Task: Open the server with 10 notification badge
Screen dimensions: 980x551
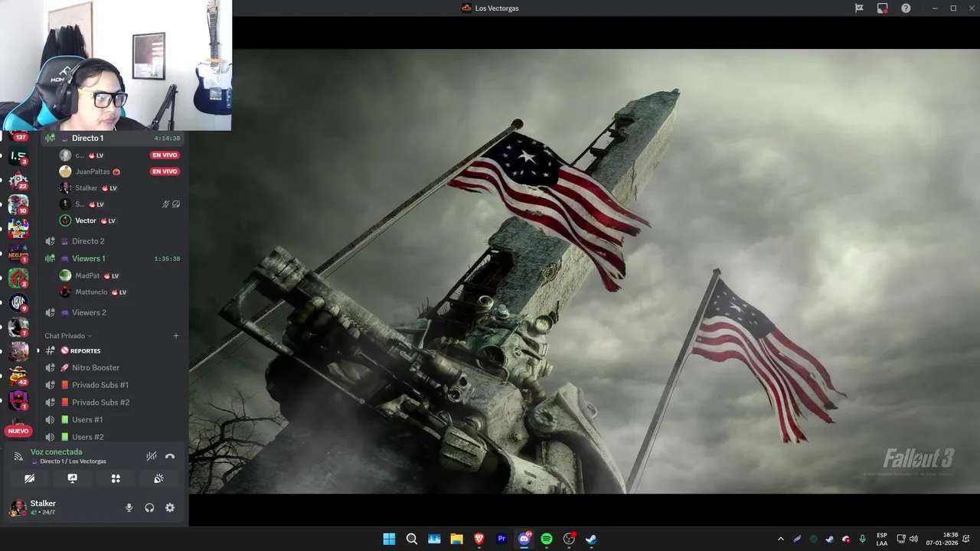Action: 18,204
